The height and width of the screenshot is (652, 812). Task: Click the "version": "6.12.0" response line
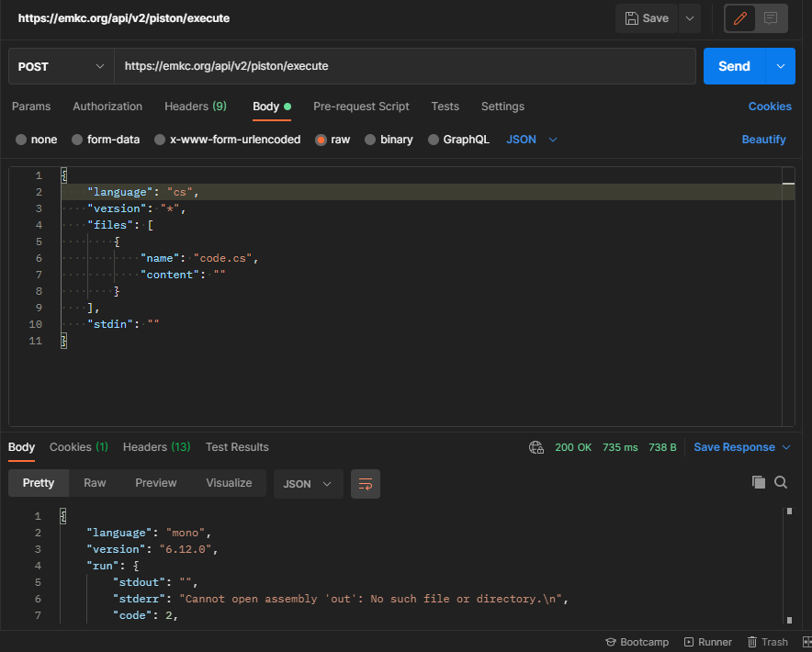(x=152, y=549)
